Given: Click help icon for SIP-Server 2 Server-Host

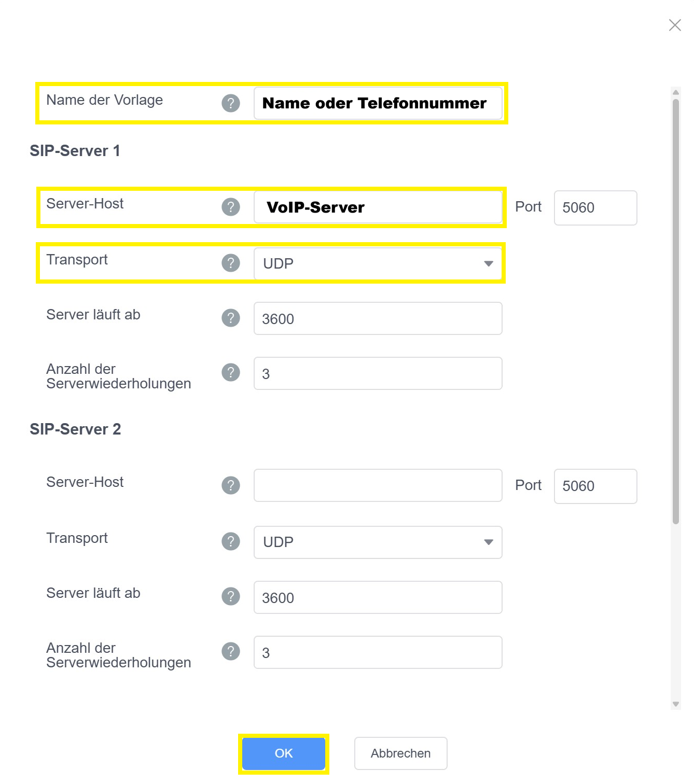Looking at the screenshot, I should (x=231, y=485).
